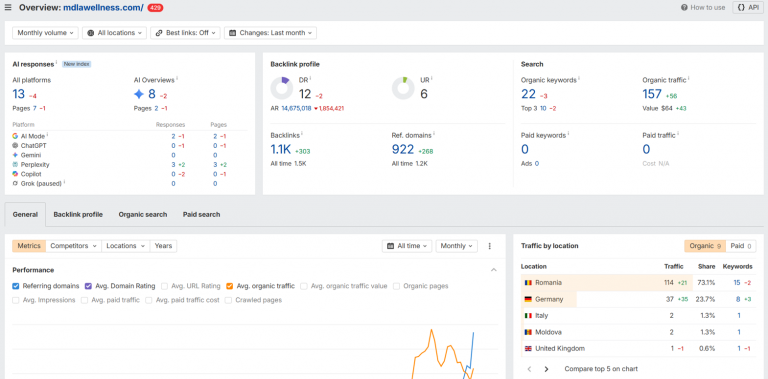Click the info icon next to Paid keywords

click(x=569, y=133)
